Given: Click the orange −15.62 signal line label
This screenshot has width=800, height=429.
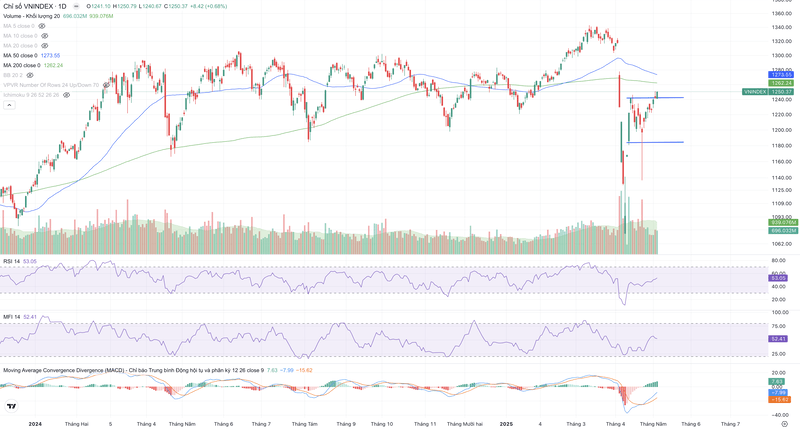Looking at the screenshot, I should 780,399.
